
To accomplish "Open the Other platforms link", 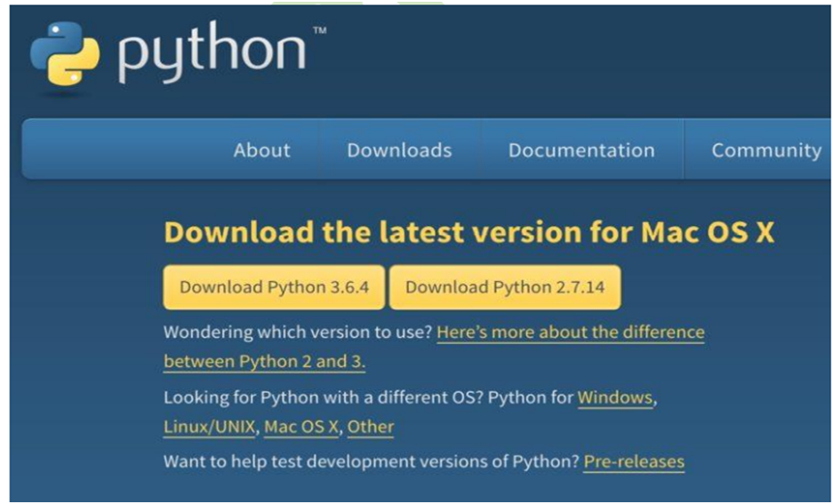I will click(x=371, y=427).
